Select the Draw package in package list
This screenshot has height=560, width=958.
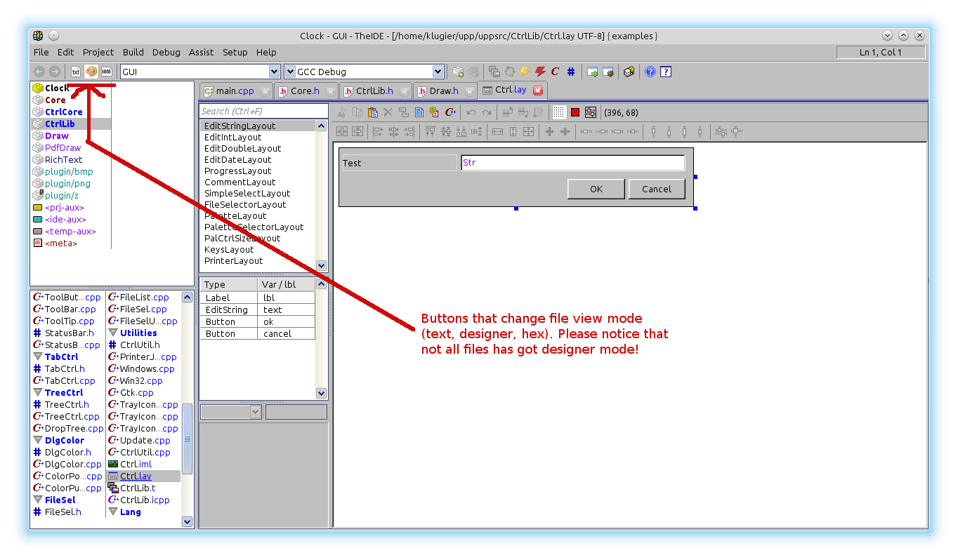click(x=57, y=136)
